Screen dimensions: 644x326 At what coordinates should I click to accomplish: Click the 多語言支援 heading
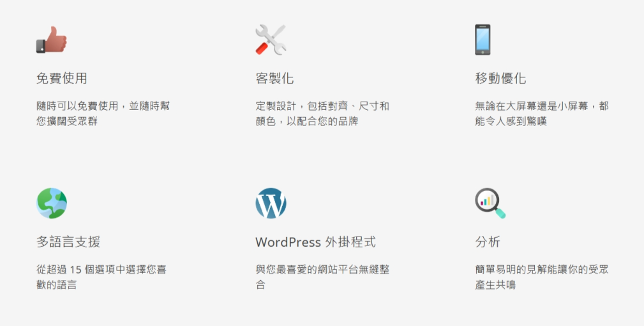coord(68,242)
